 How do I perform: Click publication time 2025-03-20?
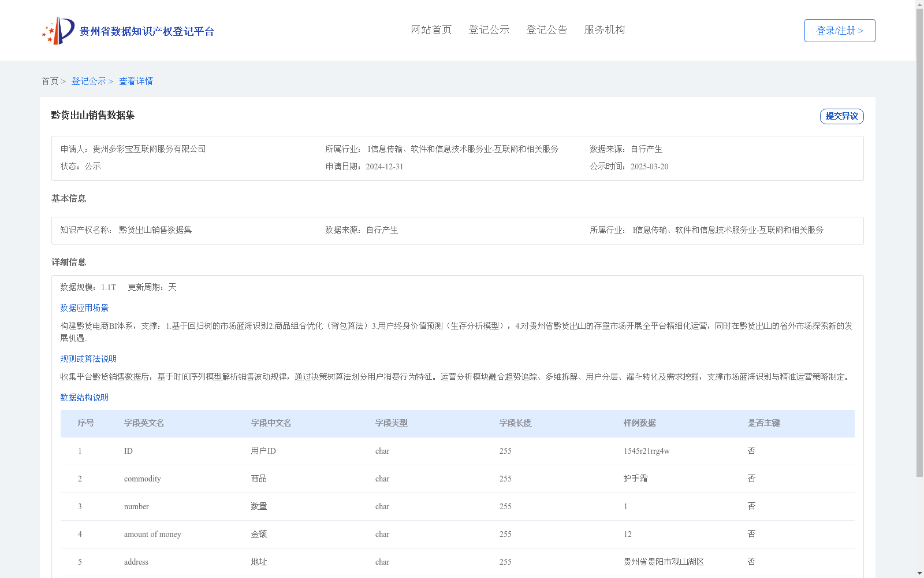click(650, 166)
